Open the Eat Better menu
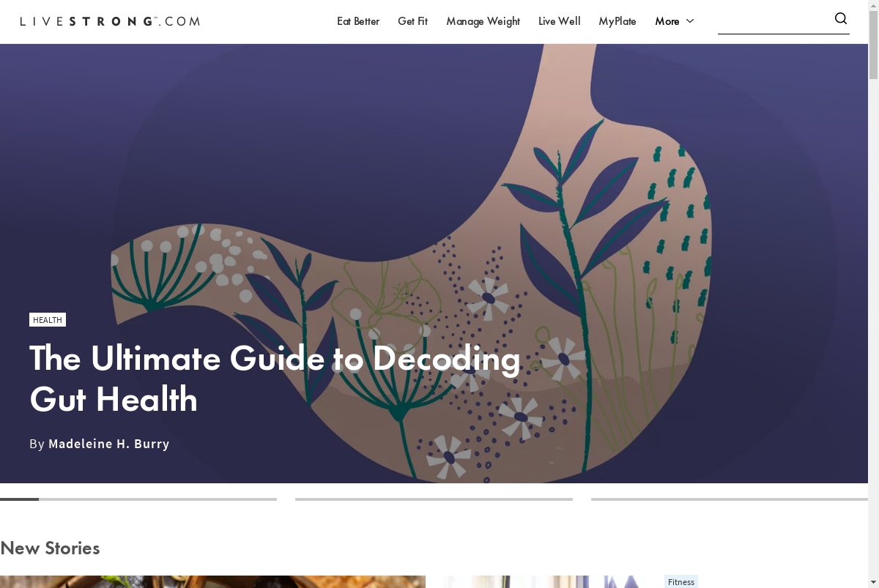This screenshot has width=879, height=588. pos(358,21)
